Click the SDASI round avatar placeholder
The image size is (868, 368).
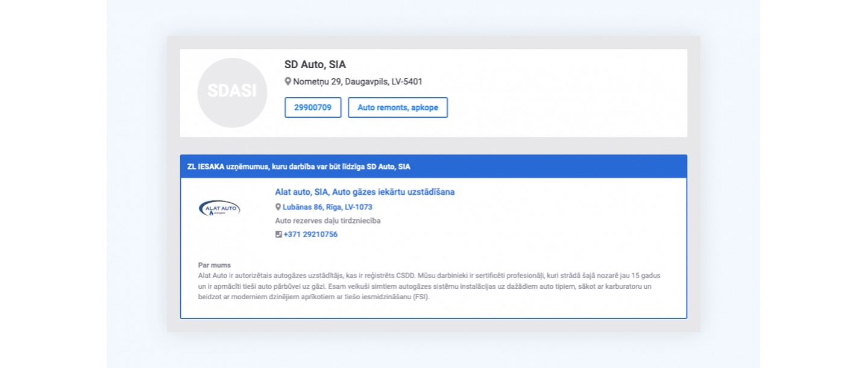click(x=232, y=92)
